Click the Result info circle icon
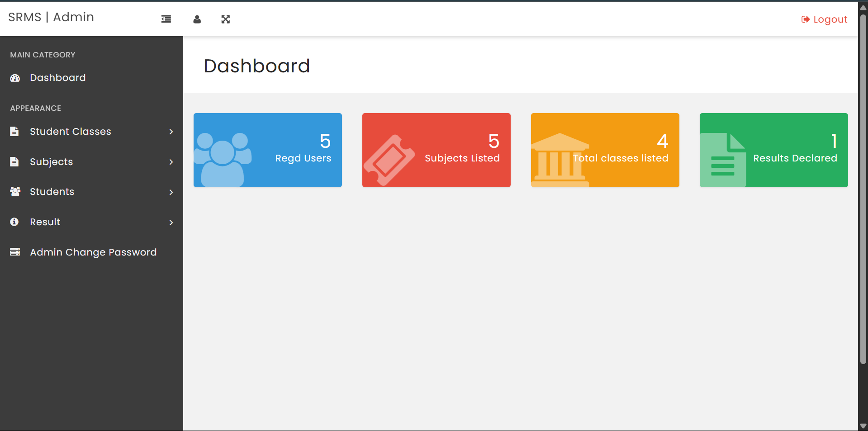Viewport: 868px width, 431px height. point(14,222)
